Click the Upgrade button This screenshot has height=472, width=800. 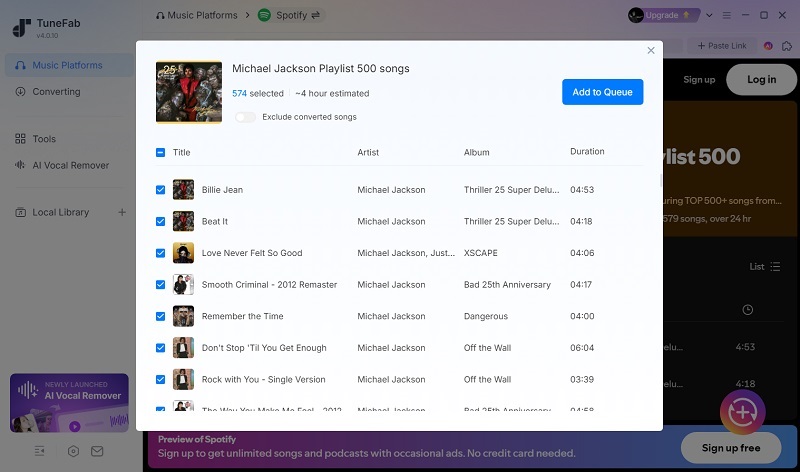click(x=667, y=15)
